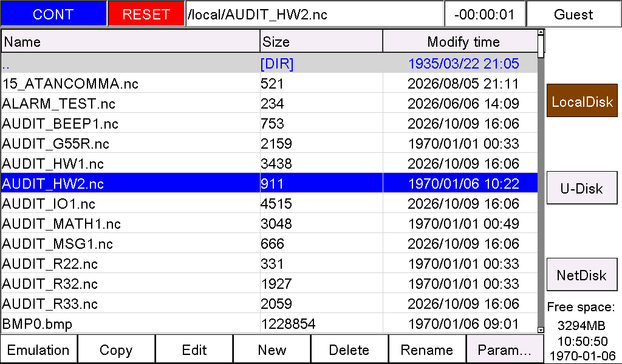Select file AUDIT_R22.nc

tap(269, 263)
